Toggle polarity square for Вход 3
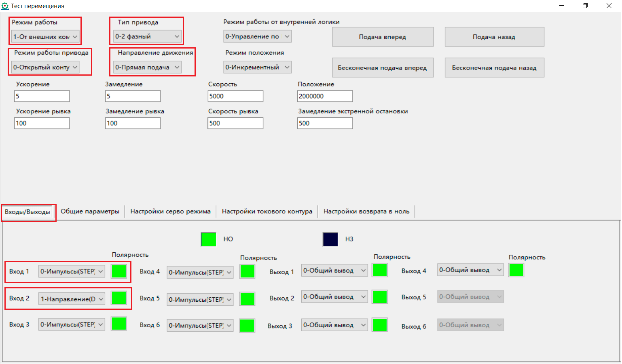Image resolution: width=622 pixels, height=364 pixels. (x=119, y=324)
